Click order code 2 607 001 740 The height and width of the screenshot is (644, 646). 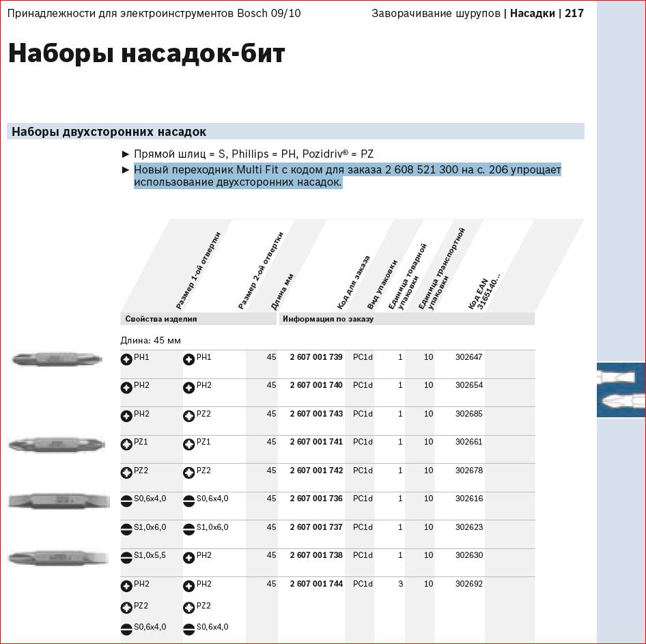(x=316, y=385)
